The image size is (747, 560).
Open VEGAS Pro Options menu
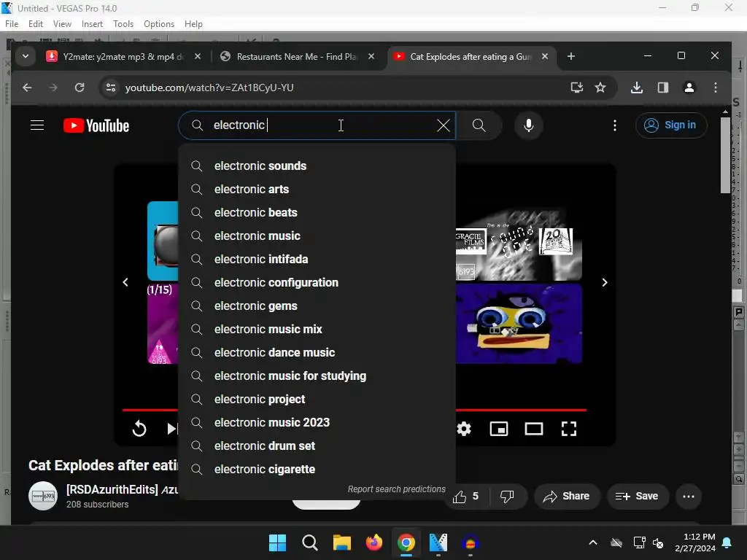pos(158,24)
